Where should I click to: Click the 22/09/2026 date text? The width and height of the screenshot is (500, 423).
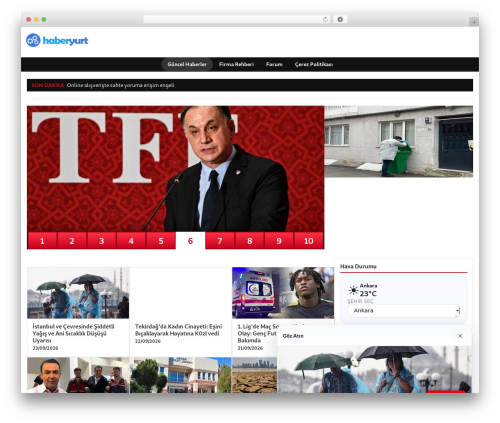(148, 341)
